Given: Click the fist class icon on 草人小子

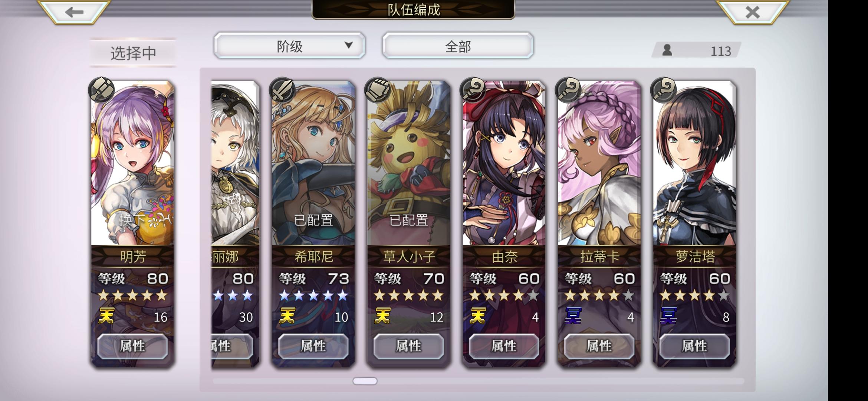Looking at the screenshot, I should [377, 89].
